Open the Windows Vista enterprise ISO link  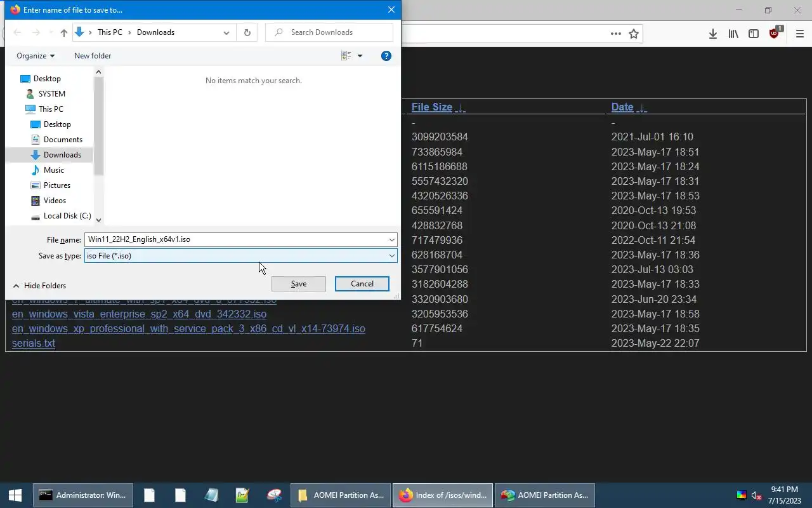(139, 314)
